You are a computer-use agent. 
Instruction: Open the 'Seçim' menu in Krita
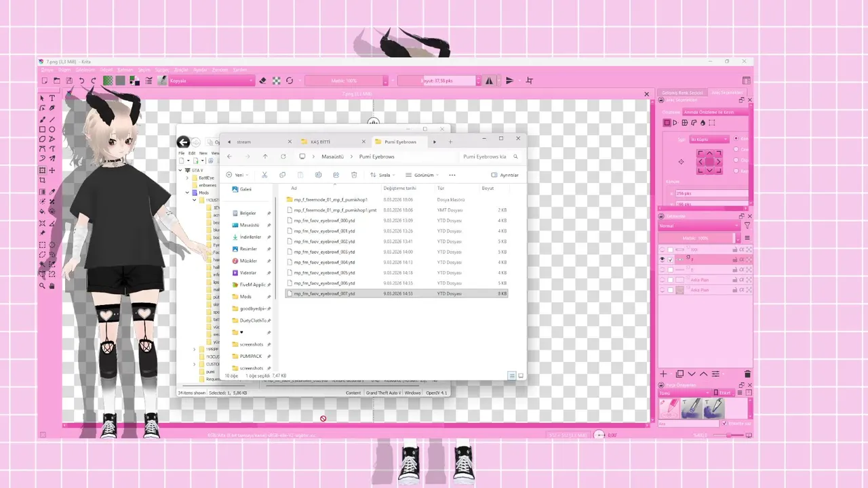pyautogui.click(x=144, y=69)
